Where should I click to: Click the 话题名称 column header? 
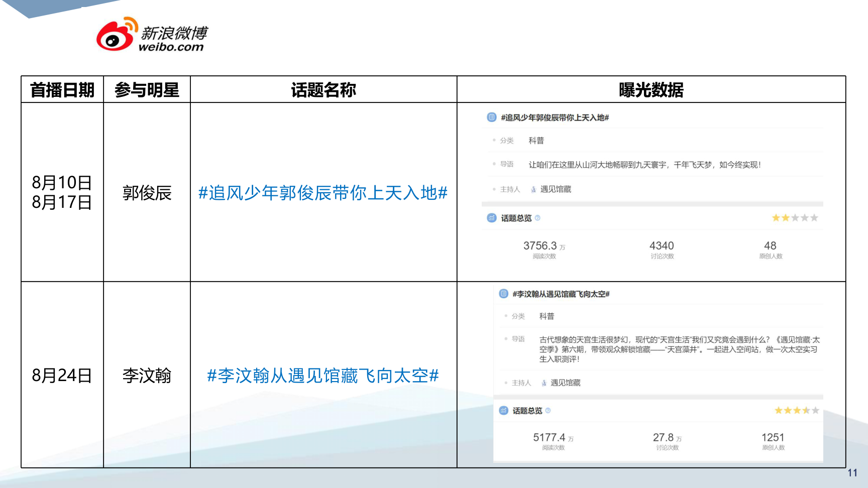(323, 90)
